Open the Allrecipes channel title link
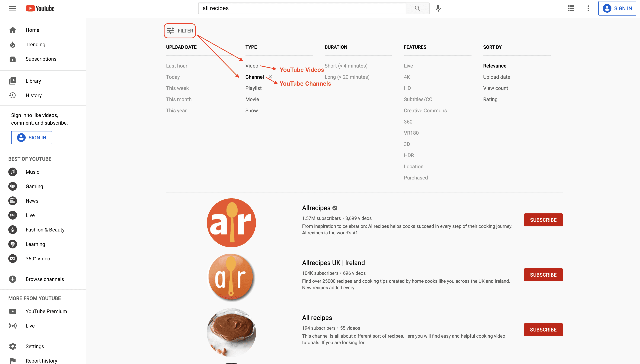Image resolution: width=640 pixels, height=364 pixels. tap(316, 208)
